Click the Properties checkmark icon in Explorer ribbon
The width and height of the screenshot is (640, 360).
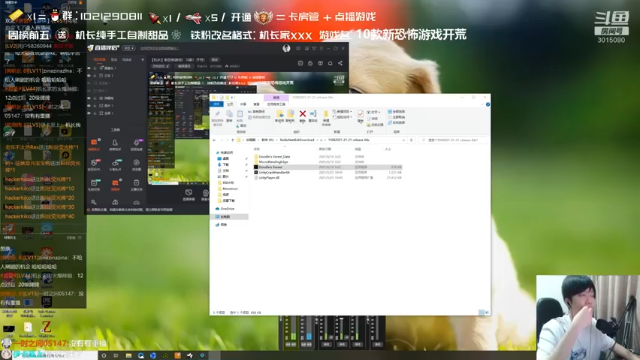(360, 113)
